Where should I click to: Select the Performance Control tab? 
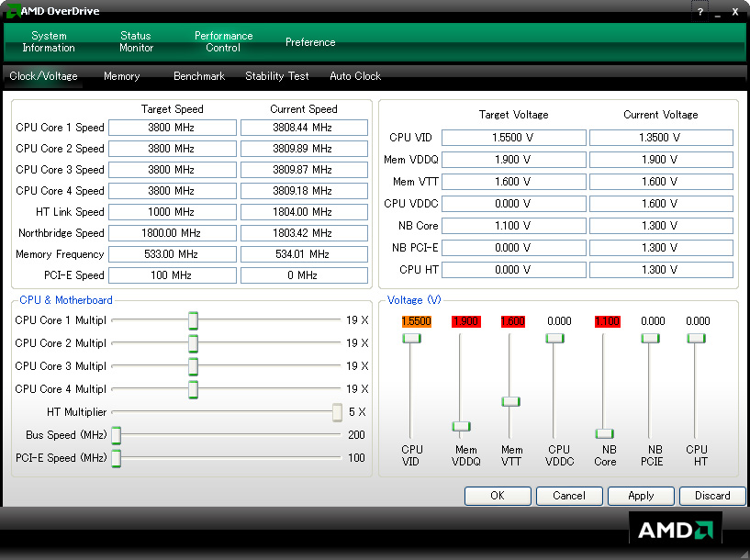pos(223,41)
